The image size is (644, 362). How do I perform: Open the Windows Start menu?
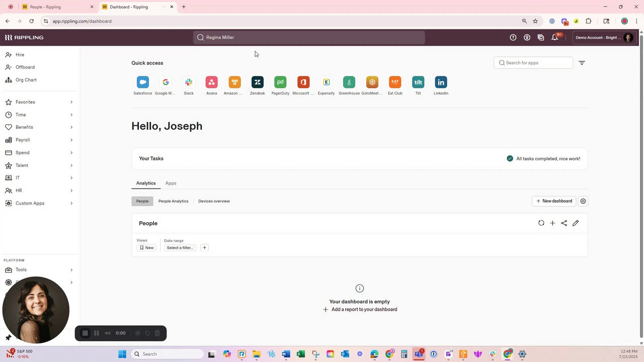pyautogui.click(x=122, y=354)
